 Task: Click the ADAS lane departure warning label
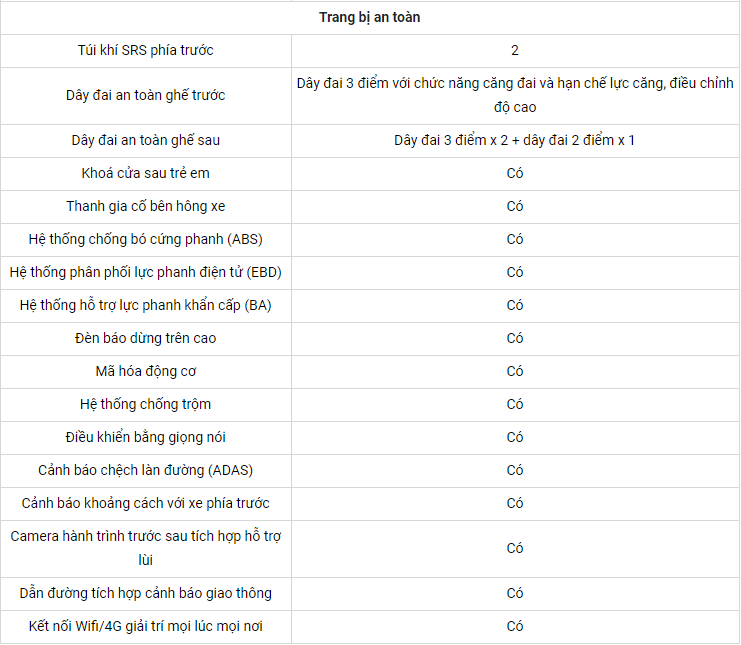click(x=146, y=470)
